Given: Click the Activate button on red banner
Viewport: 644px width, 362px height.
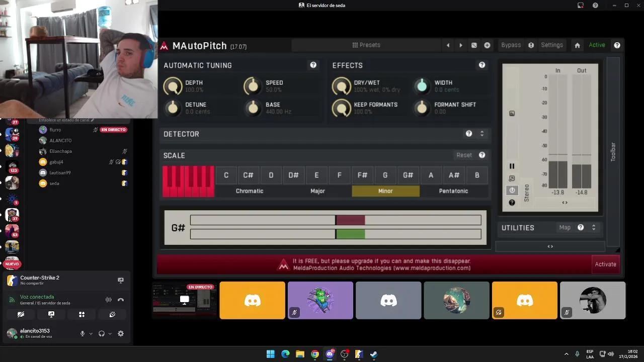Looking at the screenshot, I should (605, 264).
